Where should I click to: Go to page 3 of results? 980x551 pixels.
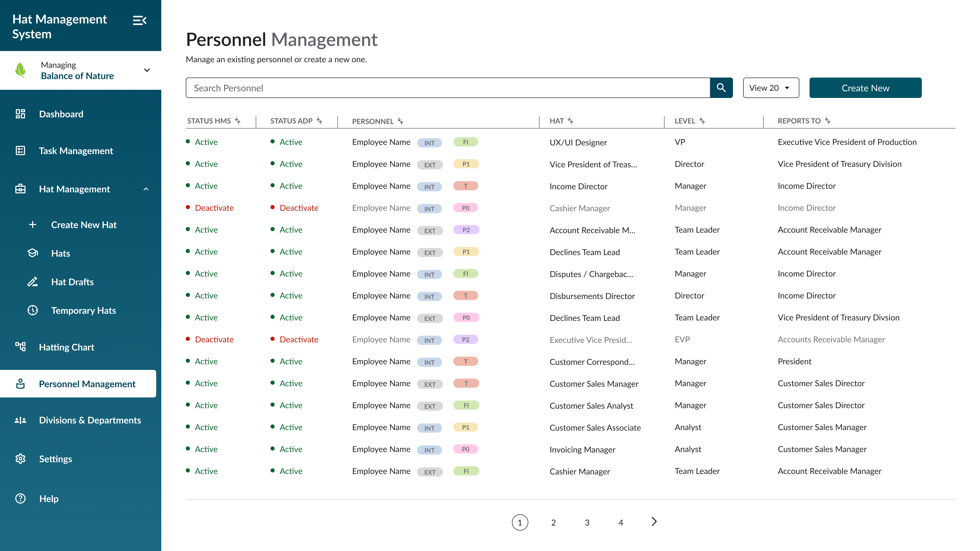tap(587, 522)
